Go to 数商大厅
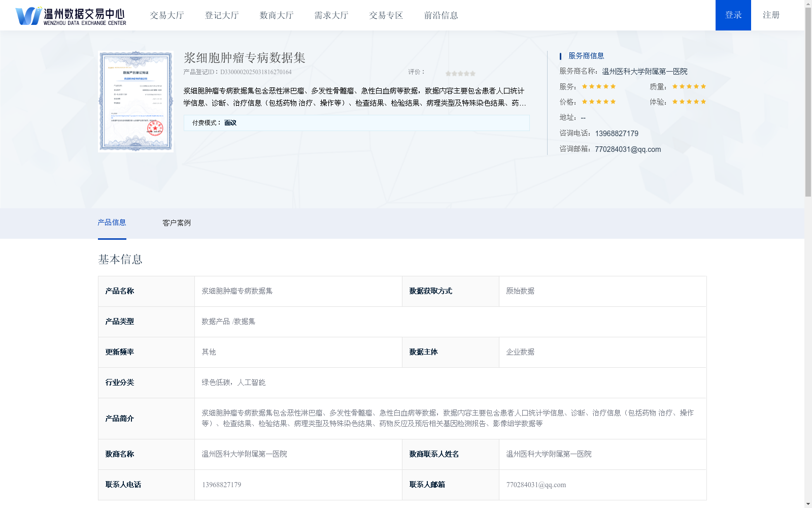The height and width of the screenshot is (508, 812). 277,15
